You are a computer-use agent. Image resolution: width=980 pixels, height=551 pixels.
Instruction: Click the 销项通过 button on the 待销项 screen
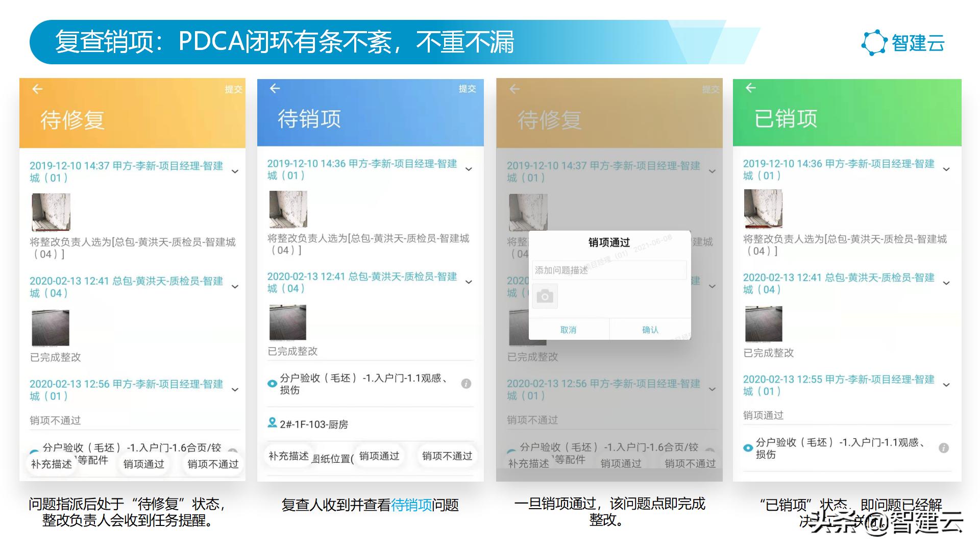coord(379,456)
